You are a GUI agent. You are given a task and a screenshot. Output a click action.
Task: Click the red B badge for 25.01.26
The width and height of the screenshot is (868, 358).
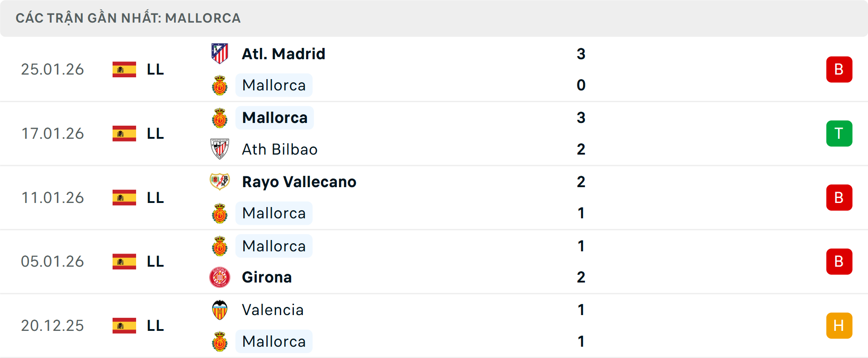pyautogui.click(x=839, y=70)
